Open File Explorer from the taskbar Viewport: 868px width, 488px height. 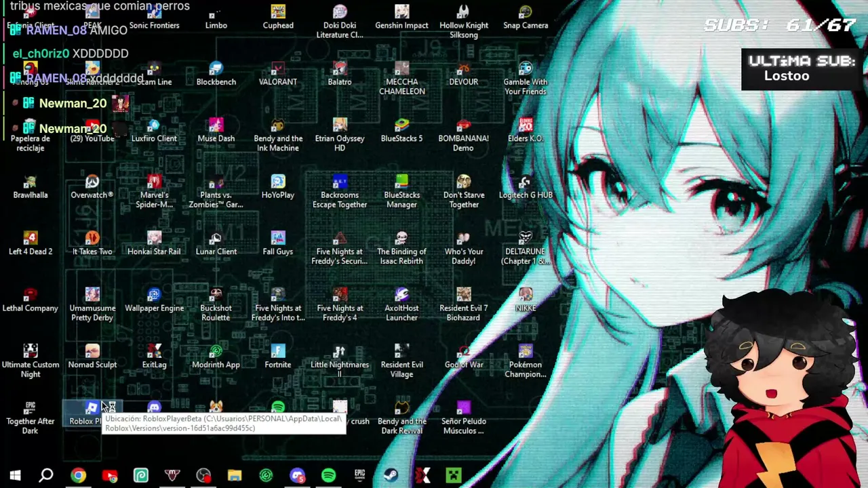coord(235,475)
